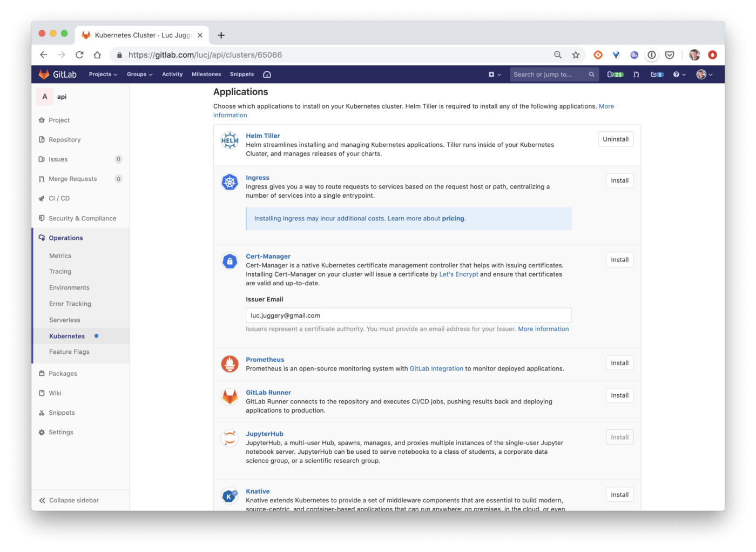Screen dimensions: 756x552
Task: Open the Projects dropdown menu
Action: (103, 75)
